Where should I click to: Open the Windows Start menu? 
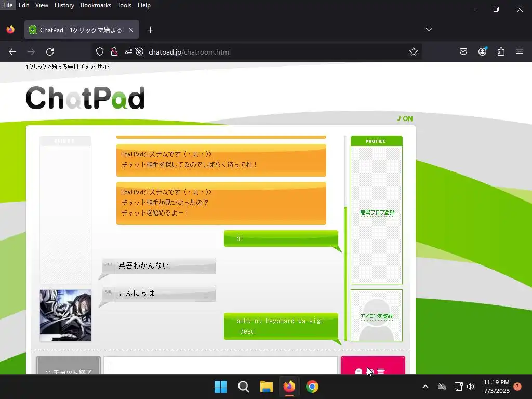220,387
